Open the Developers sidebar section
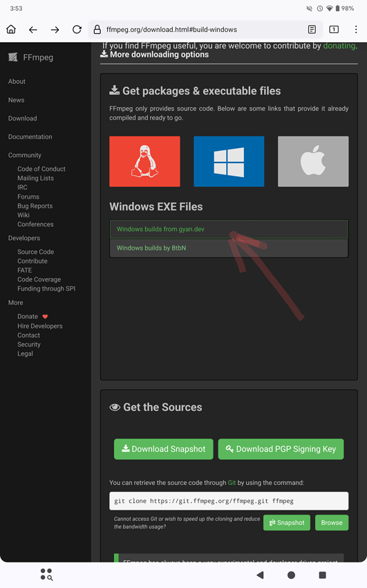This screenshot has height=588, width=367. point(24,238)
